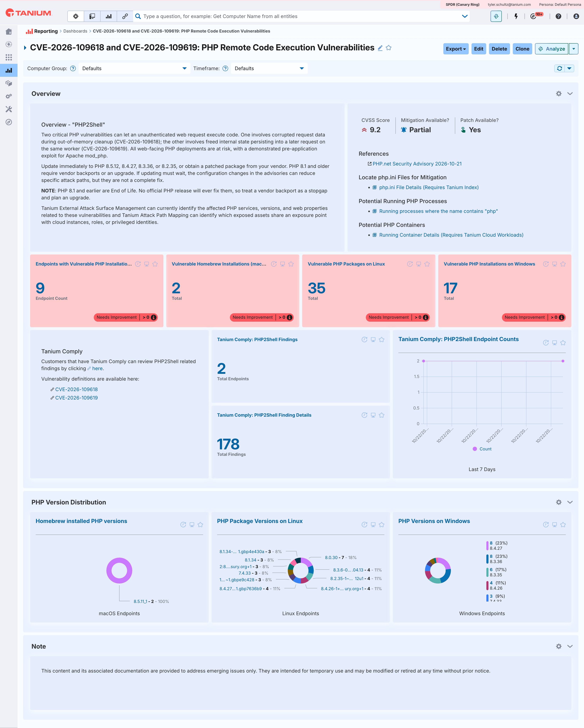The width and height of the screenshot is (584, 728).
Task: Click the Edit button
Action: point(479,49)
